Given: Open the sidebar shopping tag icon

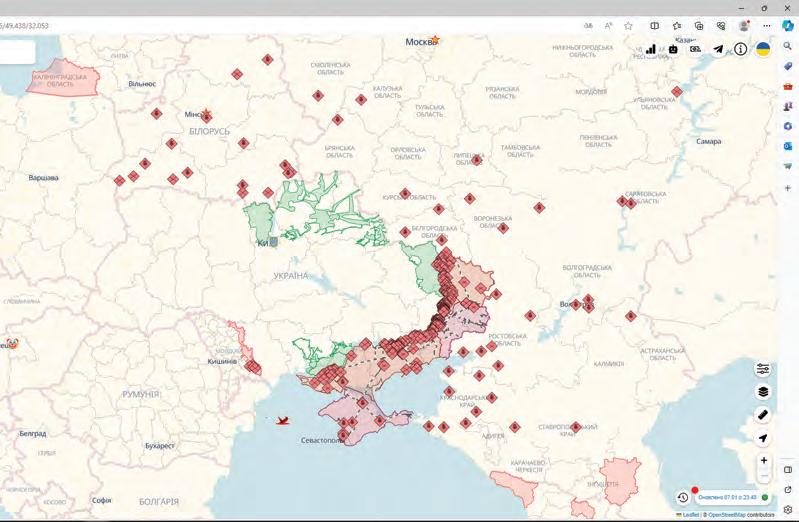Looking at the screenshot, I should click(x=788, y=66).
